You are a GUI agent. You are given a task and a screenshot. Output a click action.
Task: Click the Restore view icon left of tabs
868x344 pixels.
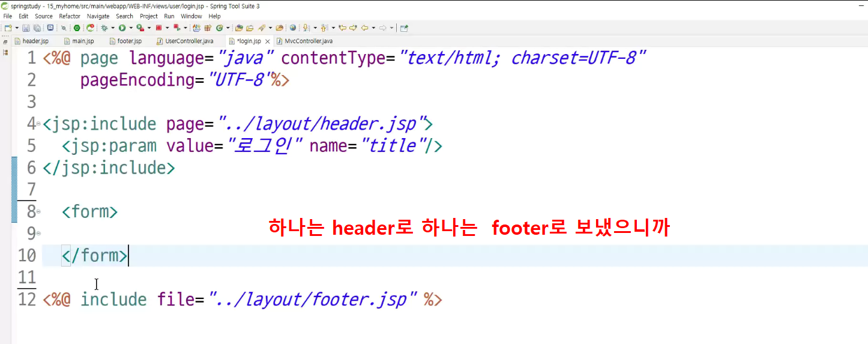5,42
